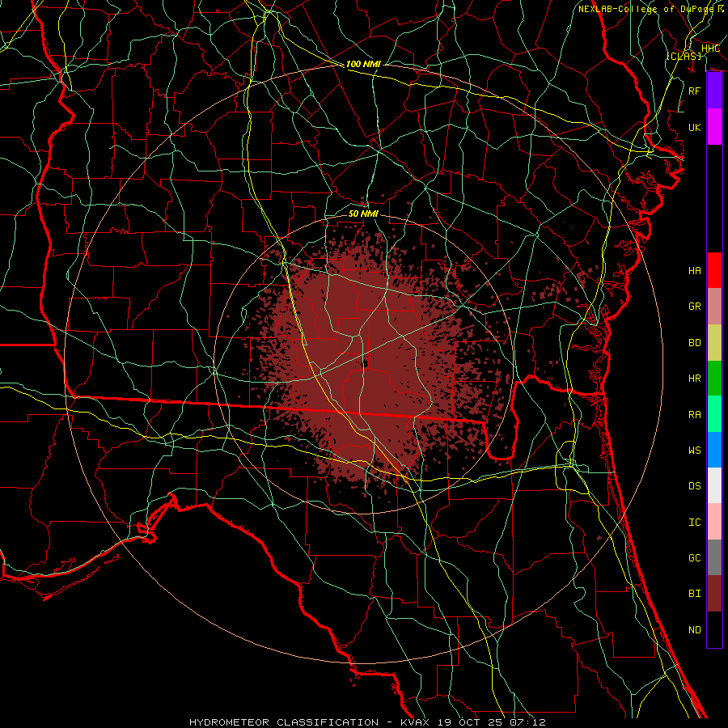
Task: Click the HR legend label
Action: click(x=694, y=379)
